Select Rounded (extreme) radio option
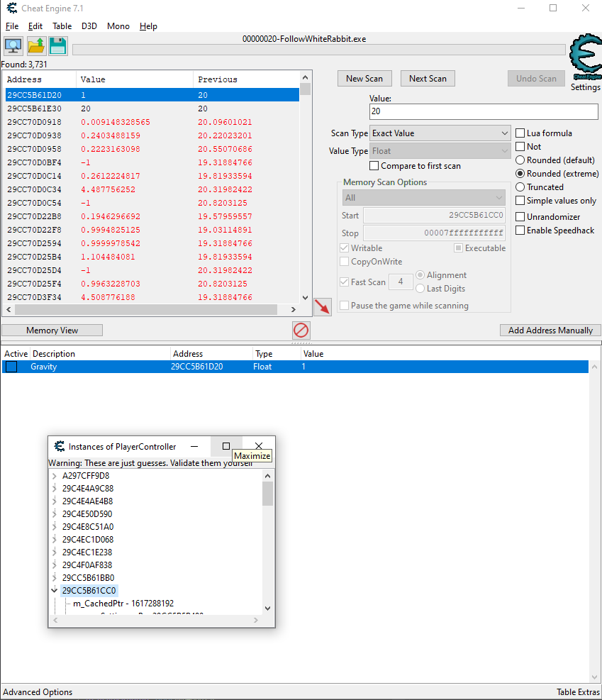This screenshot has width=602, height=700. tap(520, 174)
